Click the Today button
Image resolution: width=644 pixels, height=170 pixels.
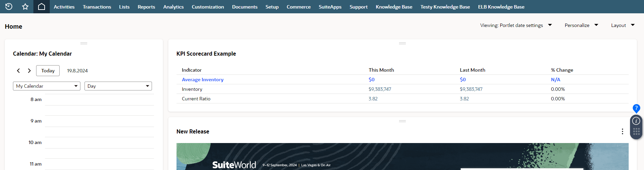pyautogui.click(x=48, y=71)
